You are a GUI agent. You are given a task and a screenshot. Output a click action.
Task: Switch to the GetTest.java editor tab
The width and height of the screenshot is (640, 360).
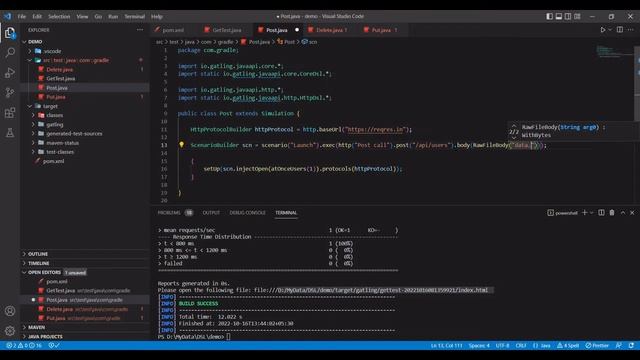tap(227, 30)
